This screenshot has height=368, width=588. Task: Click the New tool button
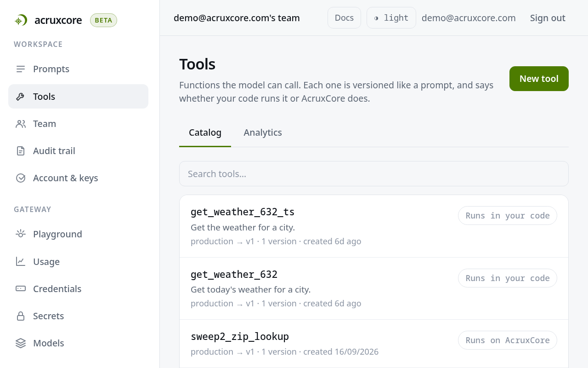tap(539, 79)
